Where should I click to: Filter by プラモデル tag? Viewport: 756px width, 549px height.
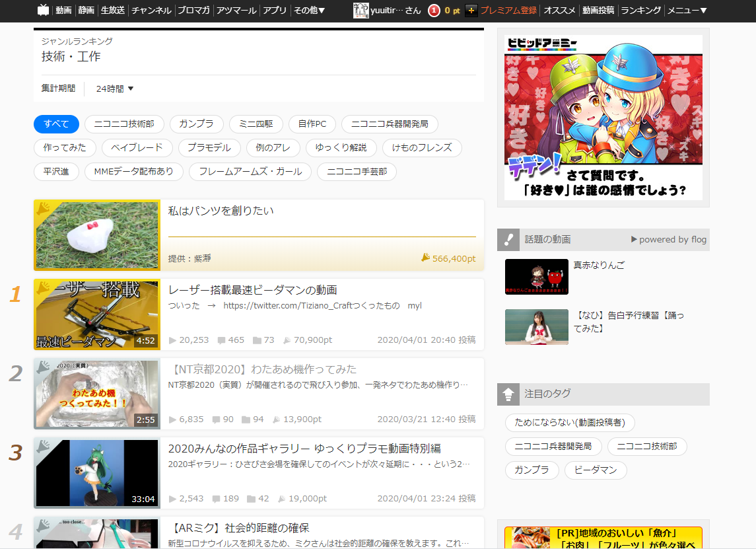(x=209, y=147)
